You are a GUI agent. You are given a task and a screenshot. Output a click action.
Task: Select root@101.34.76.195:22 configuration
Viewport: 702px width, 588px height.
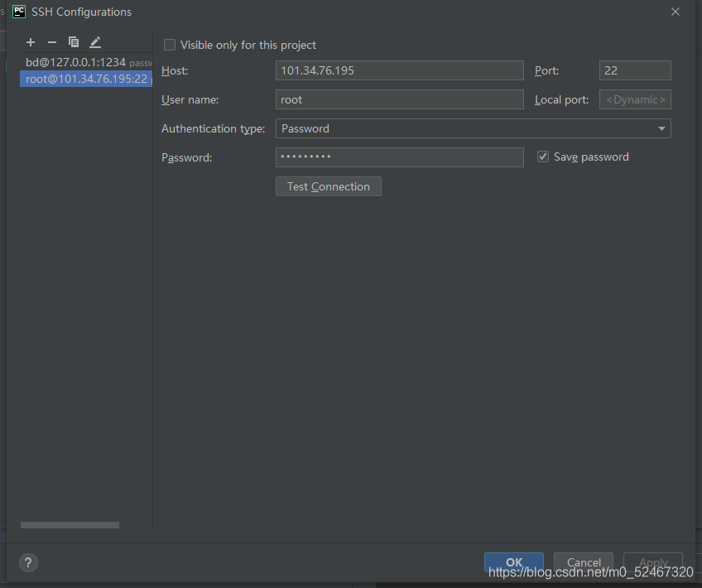[86, 79]
